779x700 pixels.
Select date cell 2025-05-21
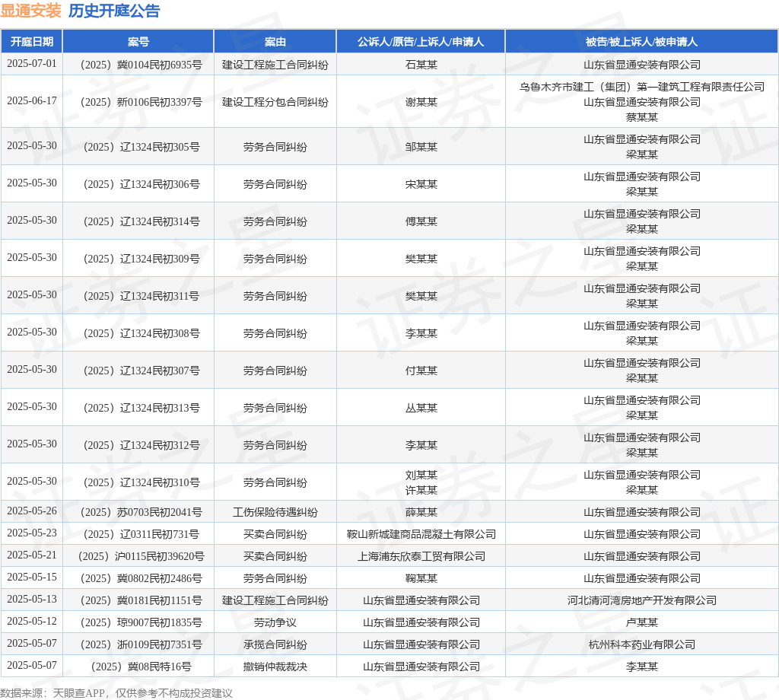32,555
